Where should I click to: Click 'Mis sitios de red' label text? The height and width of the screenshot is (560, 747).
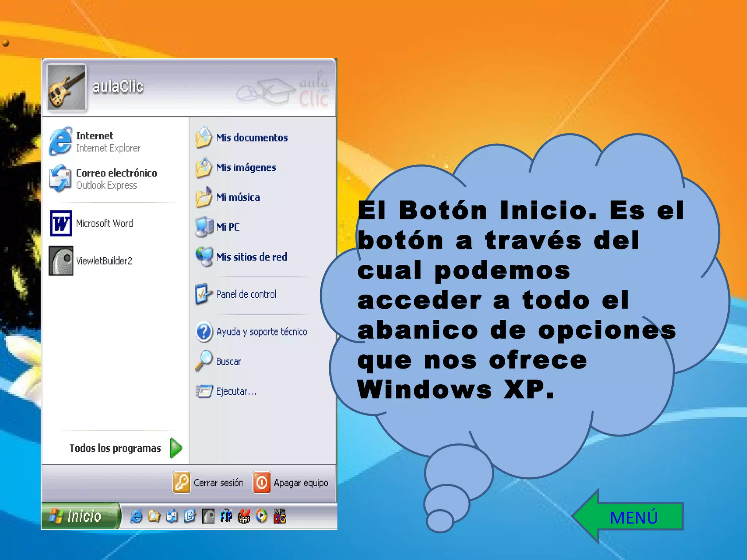252,257
